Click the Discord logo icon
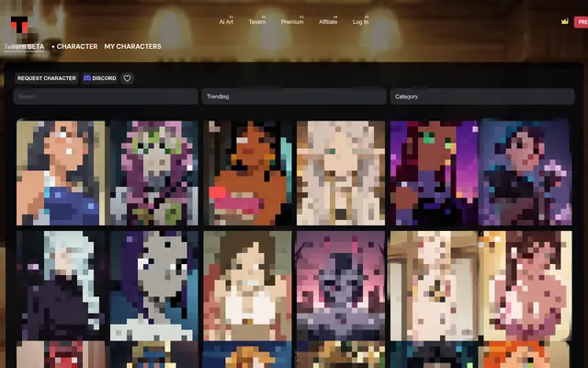588x368 pixels. [87, 78]
